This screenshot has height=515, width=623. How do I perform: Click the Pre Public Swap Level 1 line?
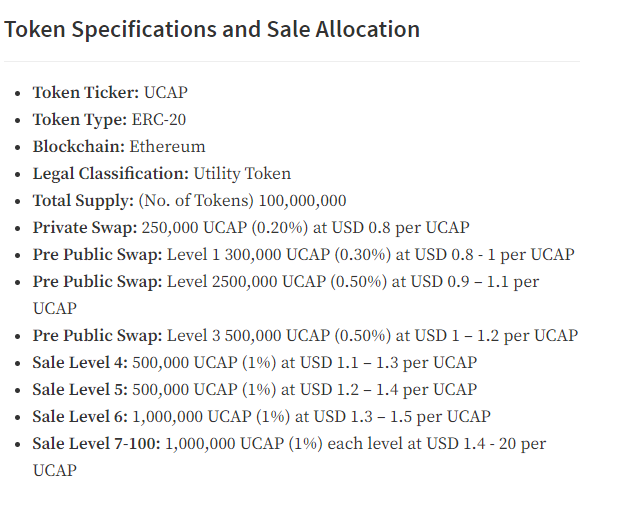[x=304, y=255]
